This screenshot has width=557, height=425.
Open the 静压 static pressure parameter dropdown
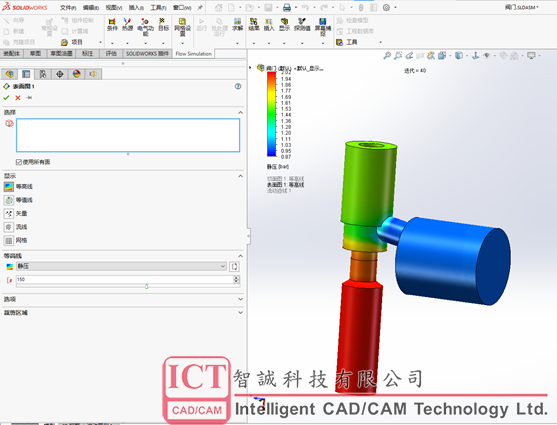coord(121,266)
